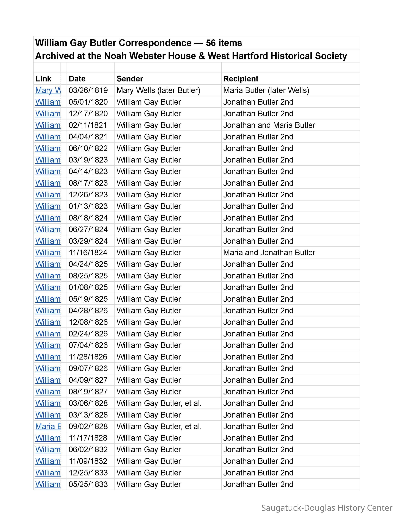Click the William link dated 06/02/1832

[48, 450]
